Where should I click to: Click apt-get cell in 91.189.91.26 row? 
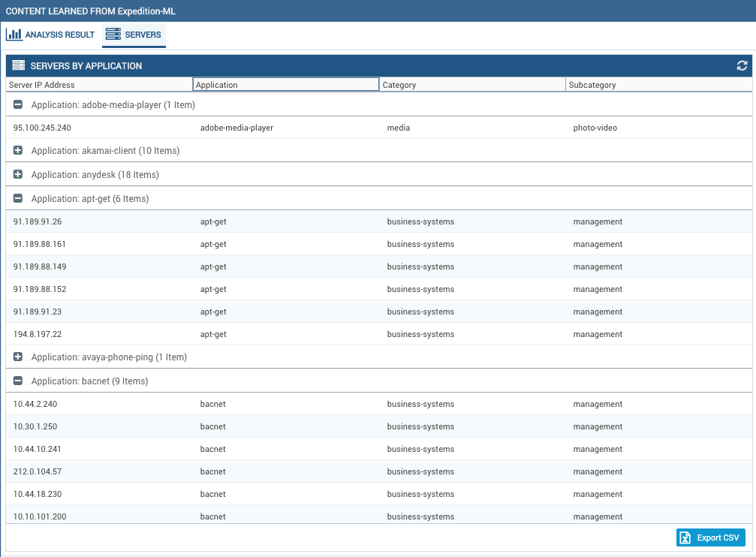[x=213, y=222]
